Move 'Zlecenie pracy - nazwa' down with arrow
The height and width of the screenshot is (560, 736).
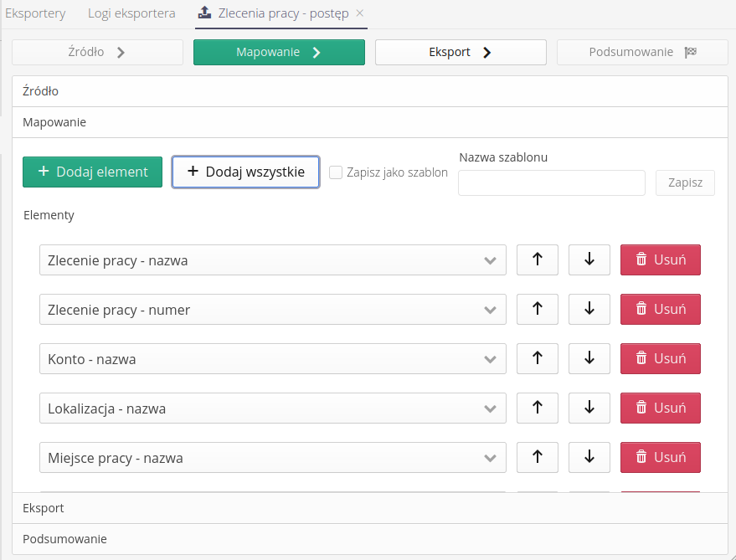589,259
